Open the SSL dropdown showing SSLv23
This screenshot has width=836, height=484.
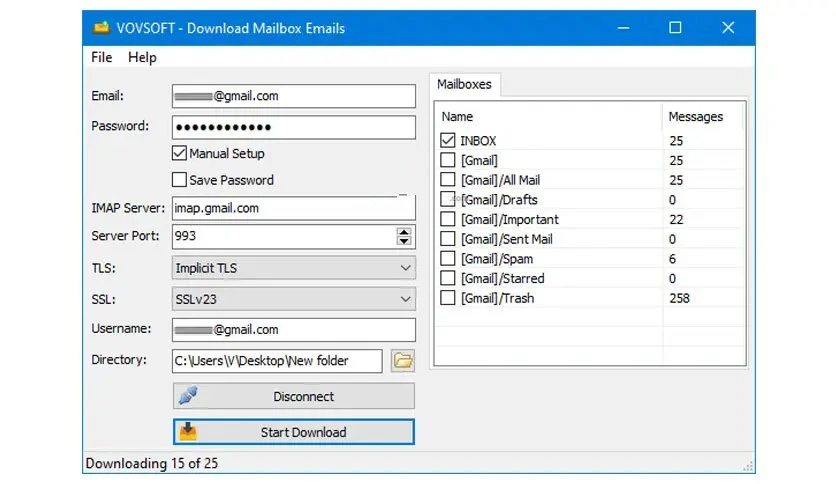(294, 299)
